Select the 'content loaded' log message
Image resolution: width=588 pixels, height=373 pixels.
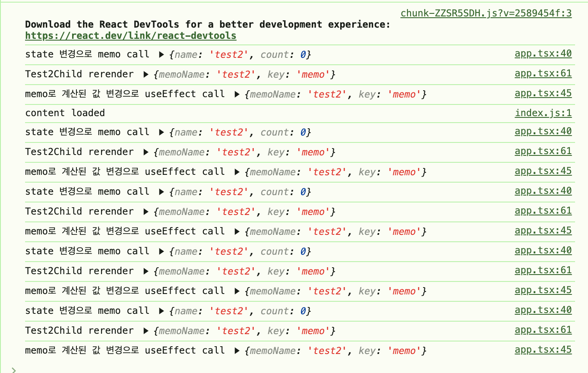tap(65, 113)
